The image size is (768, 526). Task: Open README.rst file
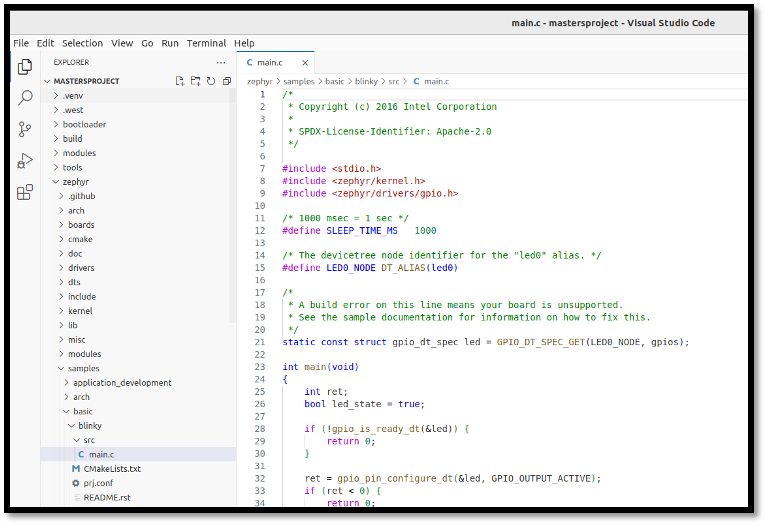point(138,498)
